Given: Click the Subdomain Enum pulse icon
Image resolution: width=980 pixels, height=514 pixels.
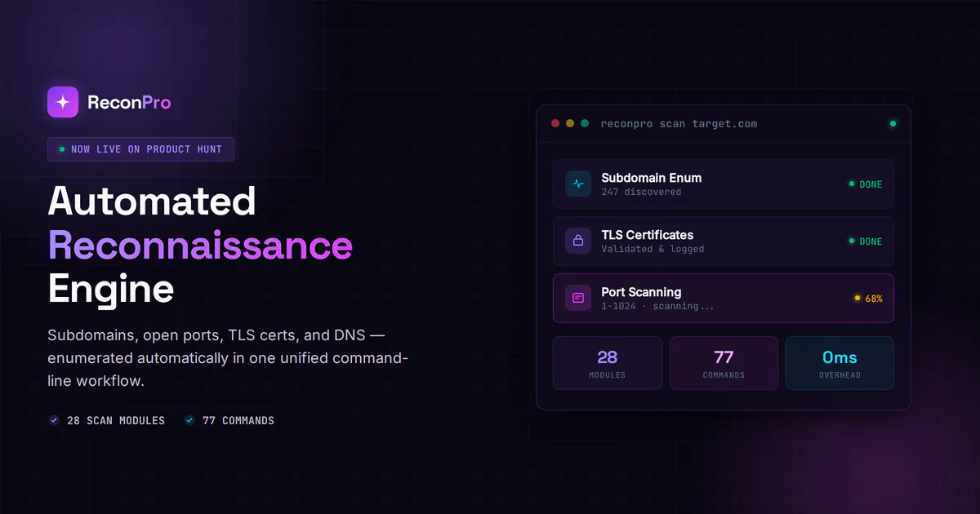Looking at the screenshot, I should pos(578,184).
